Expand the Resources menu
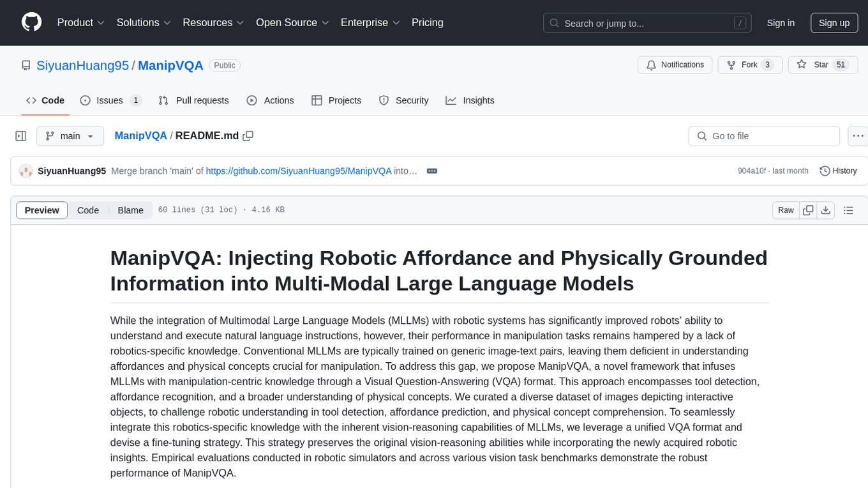Screen dimensions: 868x488 click(x=213, y=22)
